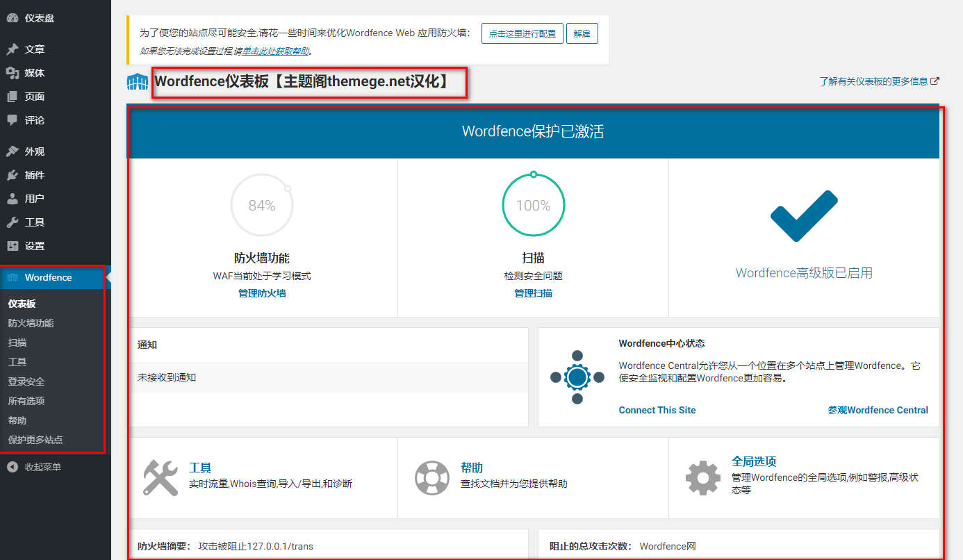Viewport: 963px width, 560px height.
Task: Click the large blue premium checkmark
Action: coord(804,215)
